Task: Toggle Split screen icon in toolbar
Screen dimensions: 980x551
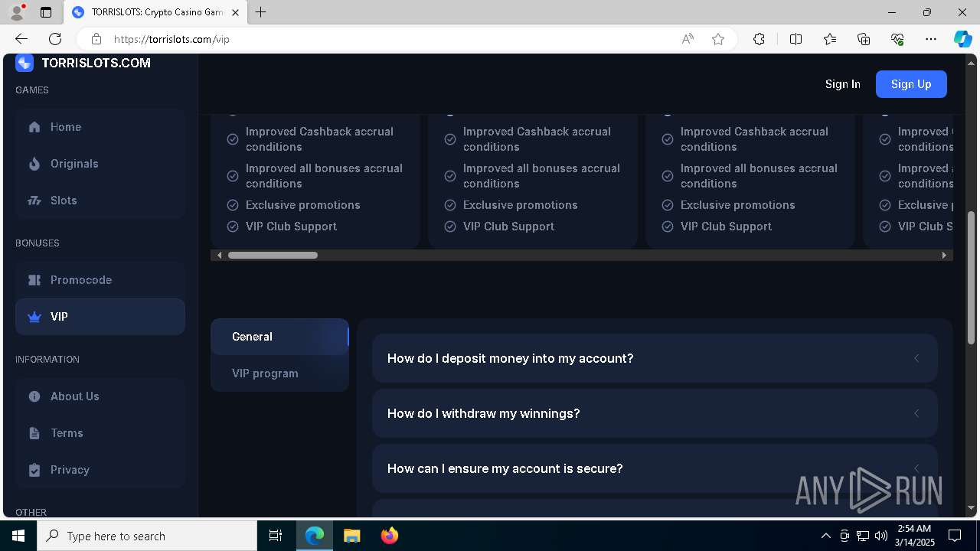Action: click(x=795, y=39)
